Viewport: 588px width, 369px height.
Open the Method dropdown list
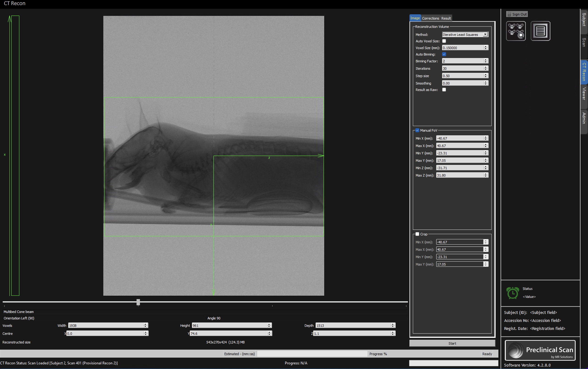click(x=485, y=34)
